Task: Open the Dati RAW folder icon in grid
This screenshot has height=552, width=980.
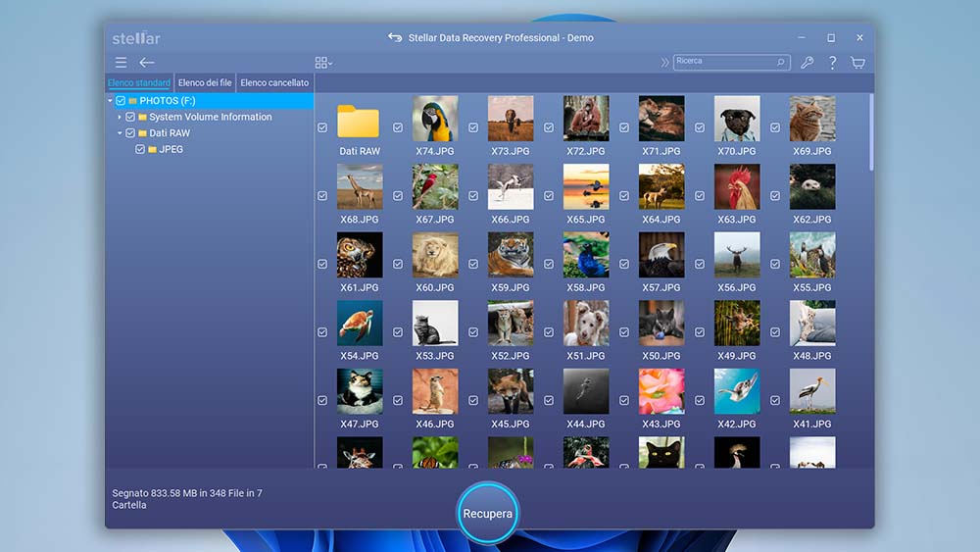Action: point(358,121)
